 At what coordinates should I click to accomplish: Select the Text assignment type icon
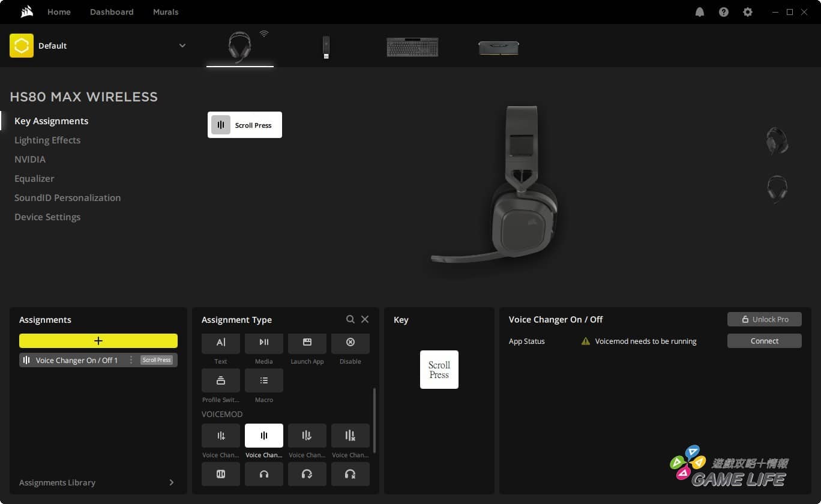click(221, 343)
